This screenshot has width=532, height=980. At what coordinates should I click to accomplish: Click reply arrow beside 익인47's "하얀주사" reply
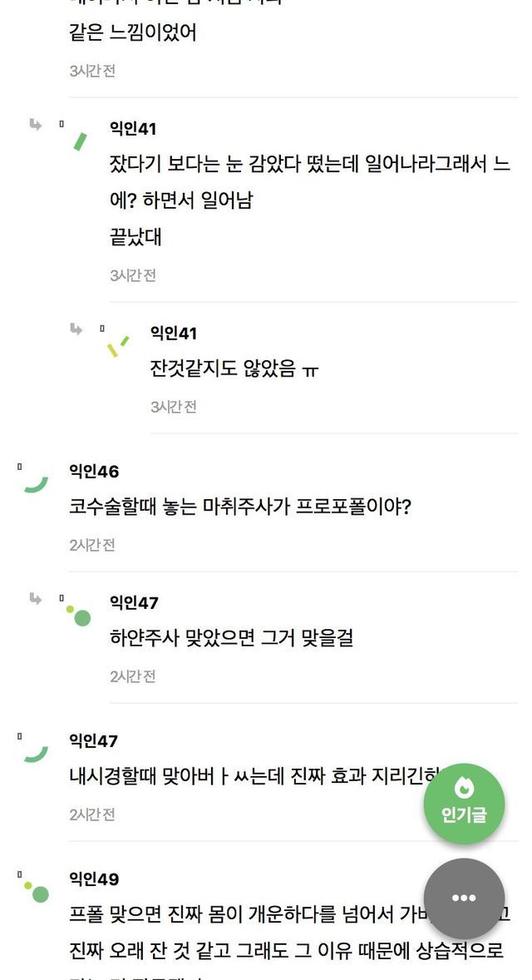click(x=36, y=598)
